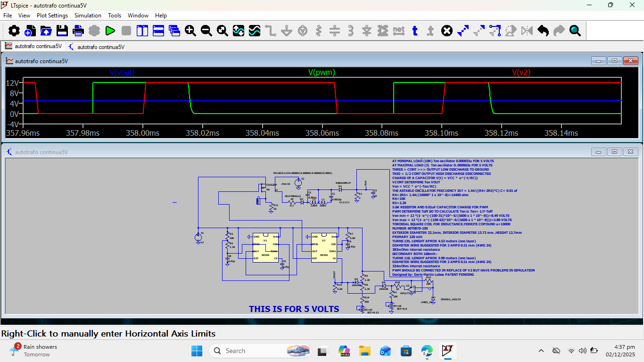Select the blue Text tool icon
Image resolution: width=644 pixels, height=362 pixels.
click(x=415, y=31)
